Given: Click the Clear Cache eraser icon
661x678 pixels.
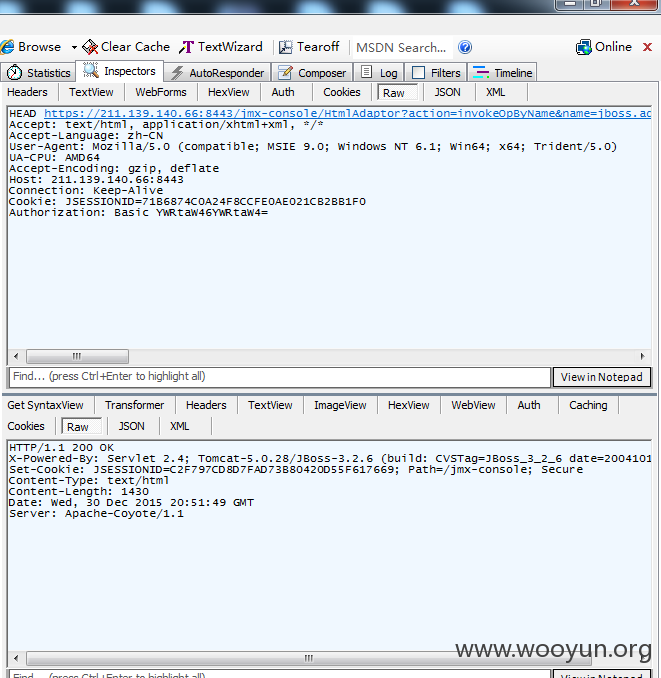Looking at the screenshot, I should point(90,47).
